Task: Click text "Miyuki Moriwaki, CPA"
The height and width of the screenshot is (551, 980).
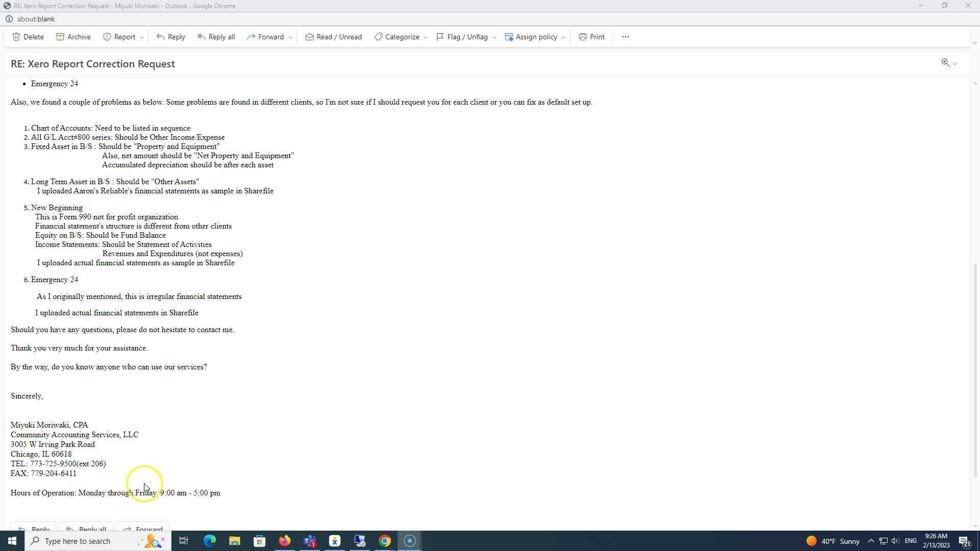Action: tap(50, 425)
